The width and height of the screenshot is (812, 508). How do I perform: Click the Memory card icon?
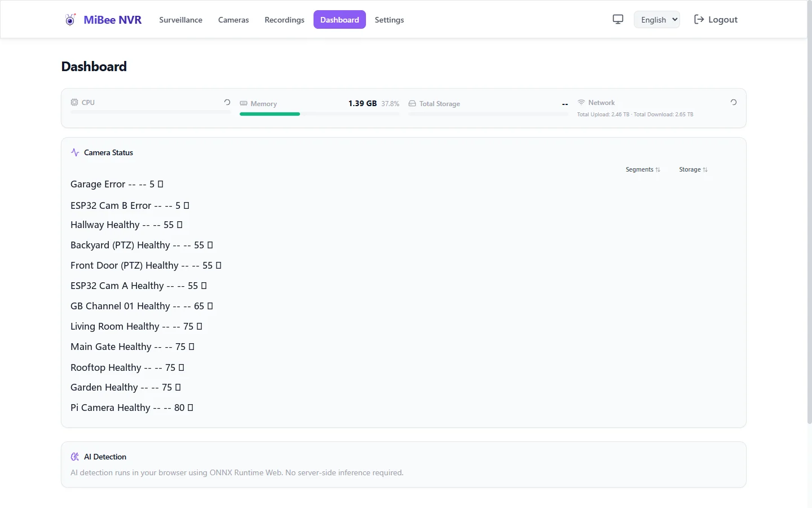[x=244, y=103]
